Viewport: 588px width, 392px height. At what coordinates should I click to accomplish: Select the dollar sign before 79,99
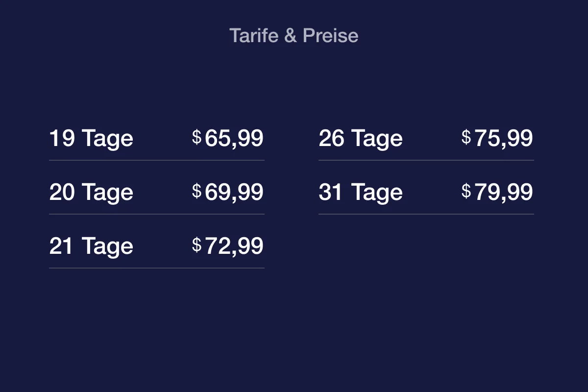point(466,191)
